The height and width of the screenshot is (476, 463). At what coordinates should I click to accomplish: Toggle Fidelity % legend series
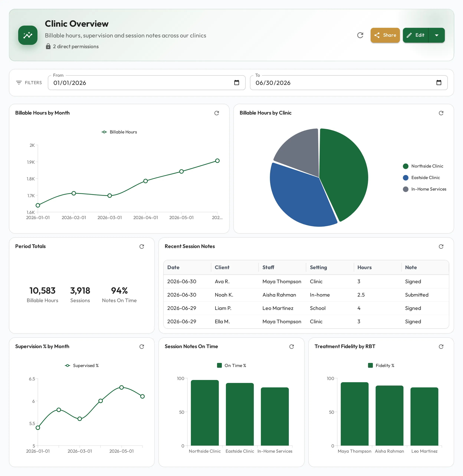pyautogui.click(x=381, y=366)
